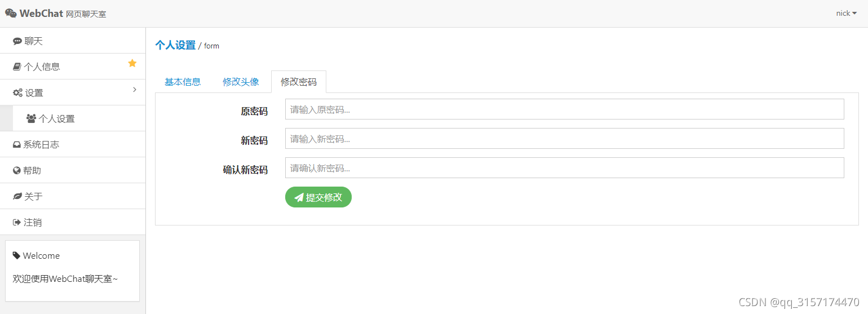Click the yellow star next to 个人信息
Viewport: 868px width, 314px height.
pyautogui.click(x=132, y=63)
